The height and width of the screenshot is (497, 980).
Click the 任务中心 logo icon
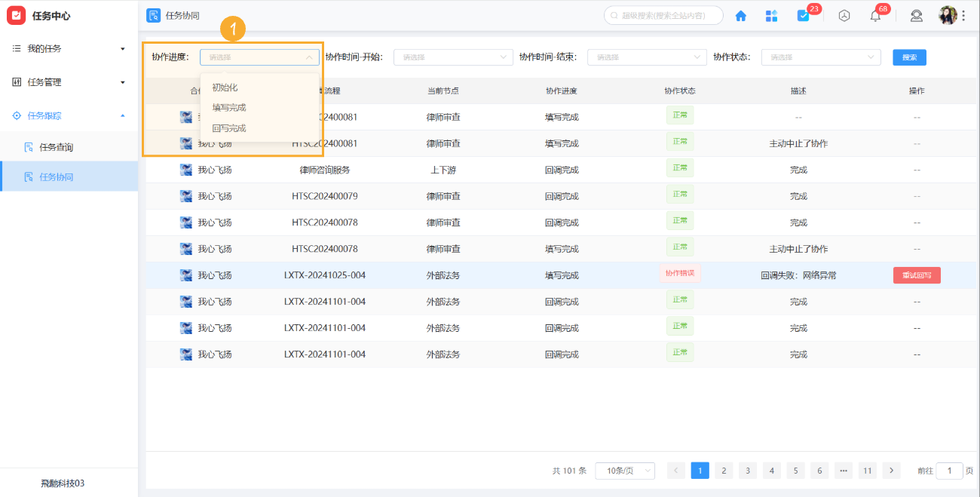click(x=16, y=16)
